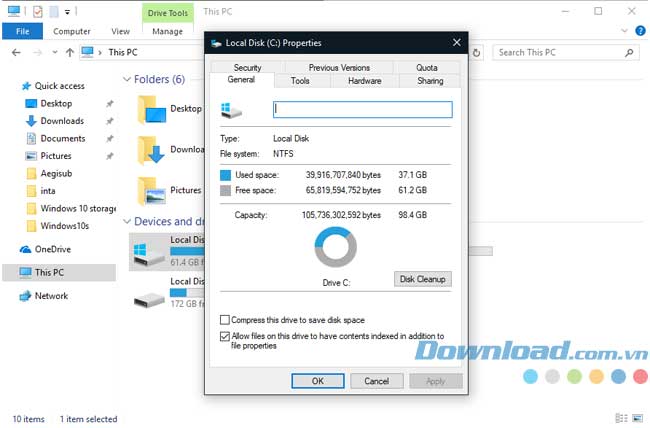Refresh the This PC view

[x=477, y=53]
